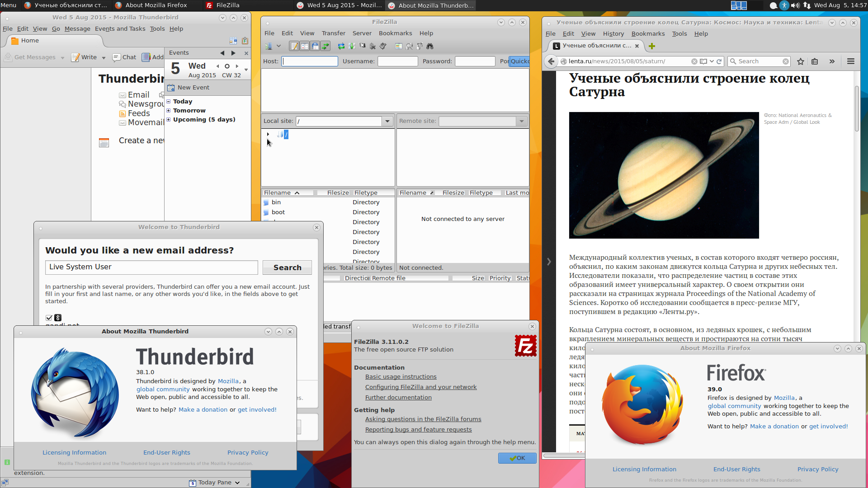The width and height of the screenshot is (868, 488).
Task: Open Firefox URL history dropdown arrow
Action: click(712, 61)
